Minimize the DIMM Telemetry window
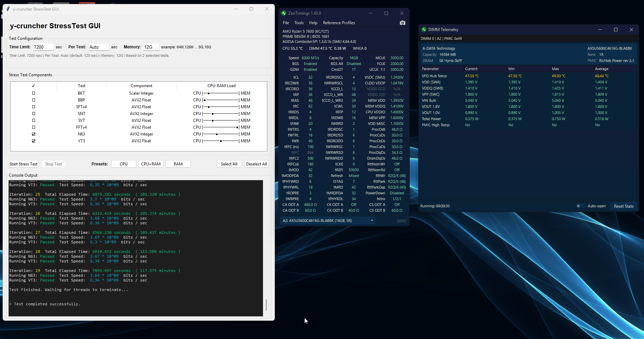The height and width of the screenshot is (339, 644). [600, 30]
